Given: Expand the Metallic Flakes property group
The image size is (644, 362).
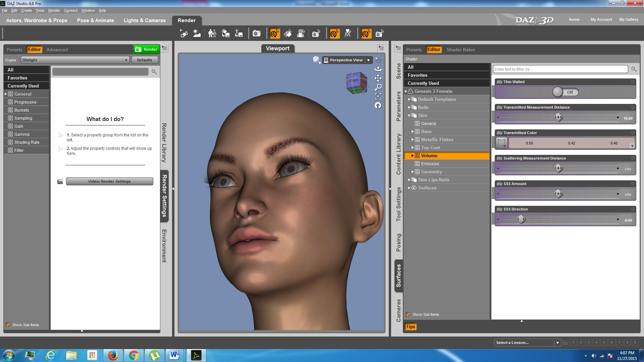Looking at the screenshot, I should (413, 140).
